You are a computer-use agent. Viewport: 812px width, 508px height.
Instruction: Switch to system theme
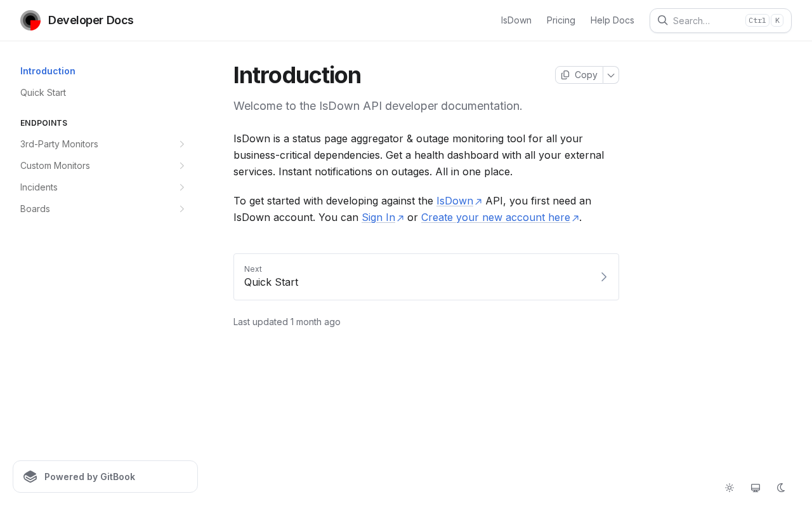756,488
